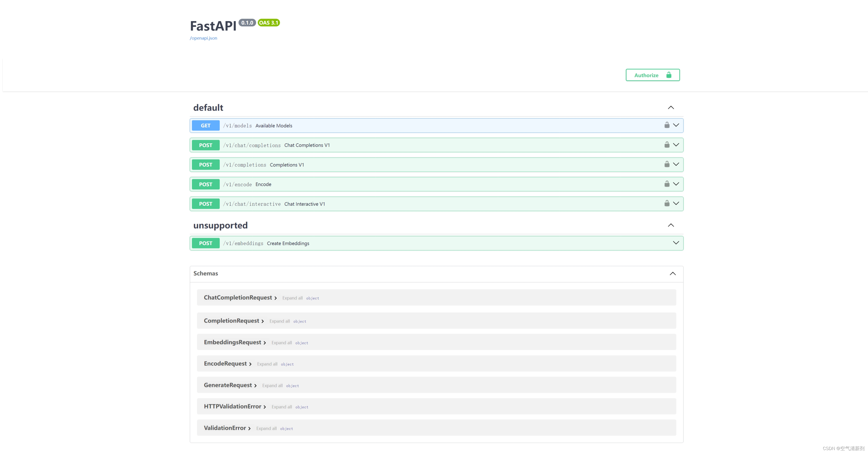Click the POST badge for /v1/embeddings
The image size is (868, 453).
click(206, 243)
